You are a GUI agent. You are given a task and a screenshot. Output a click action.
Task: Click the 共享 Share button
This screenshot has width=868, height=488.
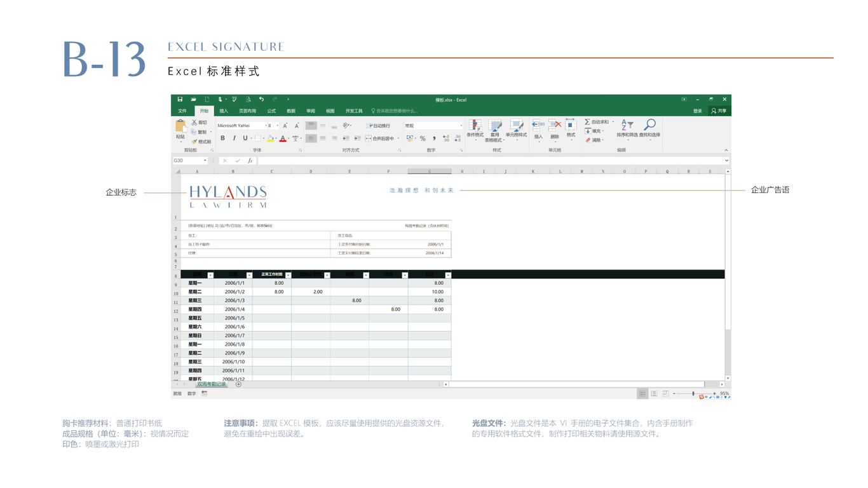[x=719, y=111]
